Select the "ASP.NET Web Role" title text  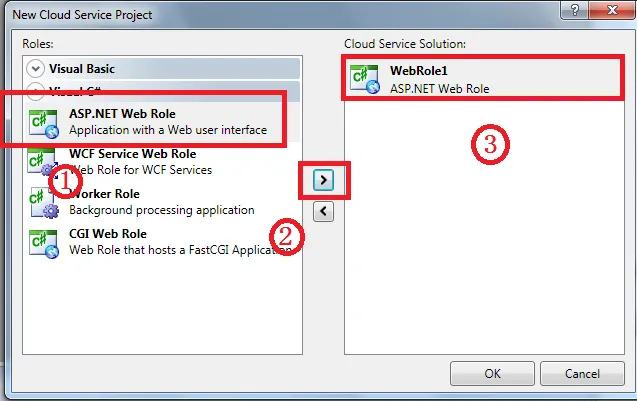point(122,114)
